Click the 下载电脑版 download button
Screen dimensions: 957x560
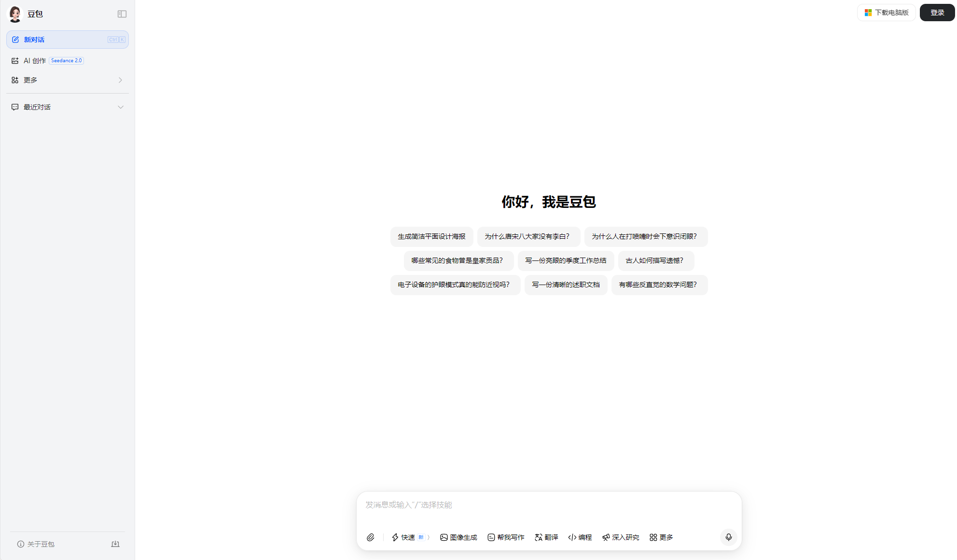click(887, 13)
